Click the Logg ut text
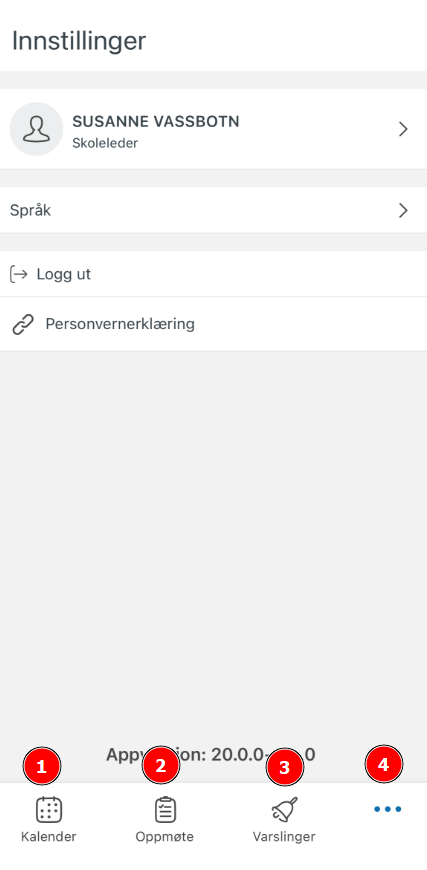Screen dimensions: 427x870 pos(64,275)
